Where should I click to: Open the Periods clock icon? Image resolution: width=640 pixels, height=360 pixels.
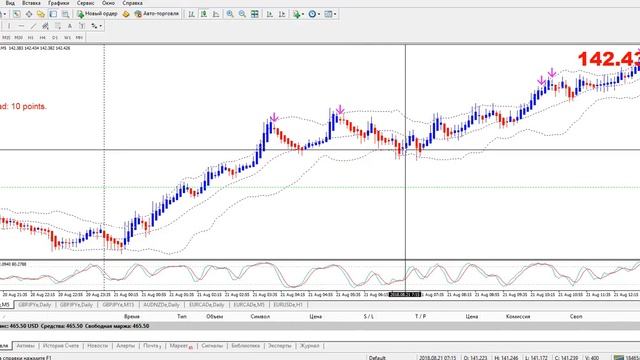point(312,14)
